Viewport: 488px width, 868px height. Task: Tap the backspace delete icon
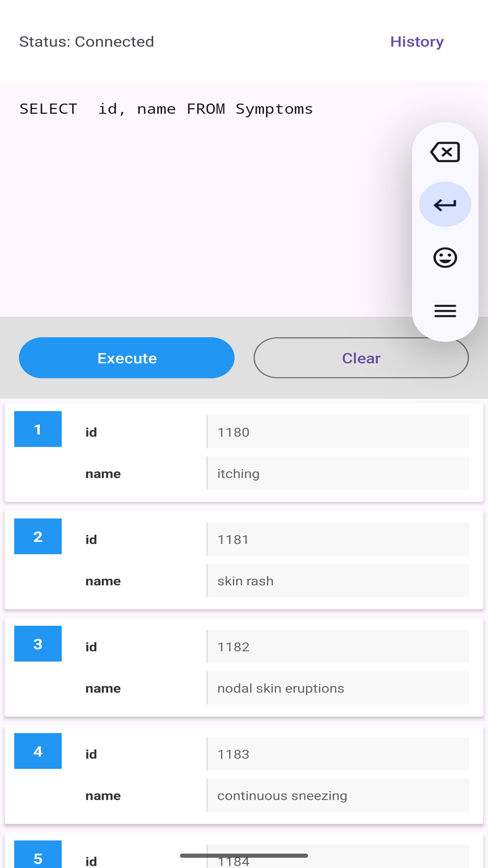click(445, 152)
